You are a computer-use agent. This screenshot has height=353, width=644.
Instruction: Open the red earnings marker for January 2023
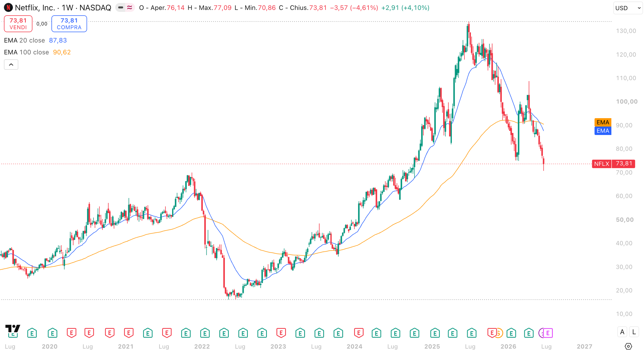pos(281,333)
